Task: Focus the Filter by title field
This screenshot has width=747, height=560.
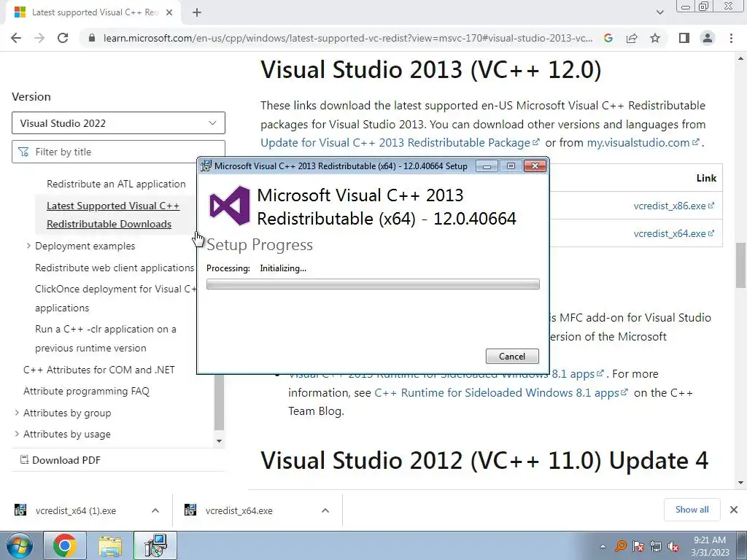Action: pos(118,152)
